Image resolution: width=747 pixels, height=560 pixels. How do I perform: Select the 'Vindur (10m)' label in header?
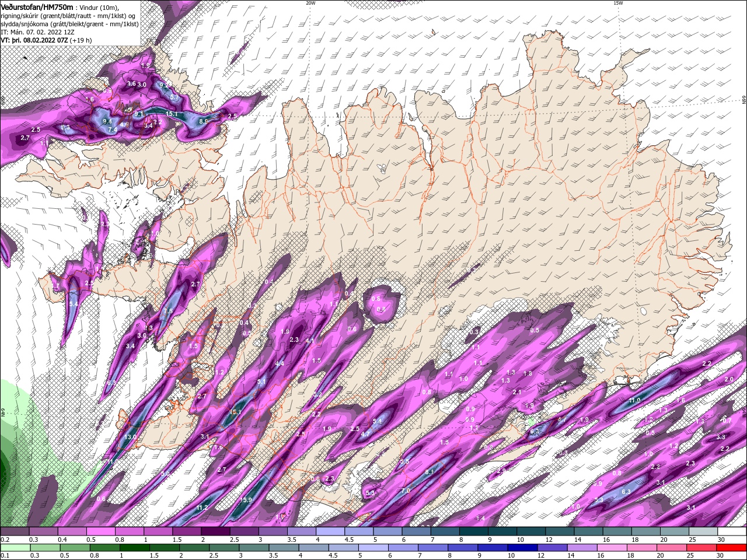[100, 7]
